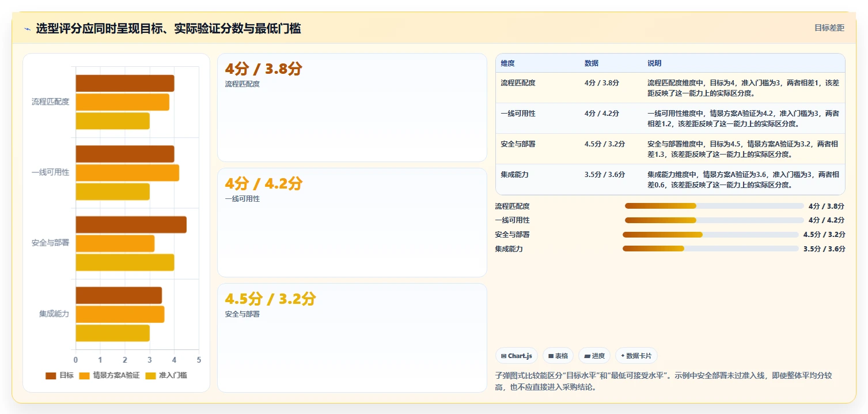Click the dark brown 目标 bar for 安全与部署

(131, 225)
